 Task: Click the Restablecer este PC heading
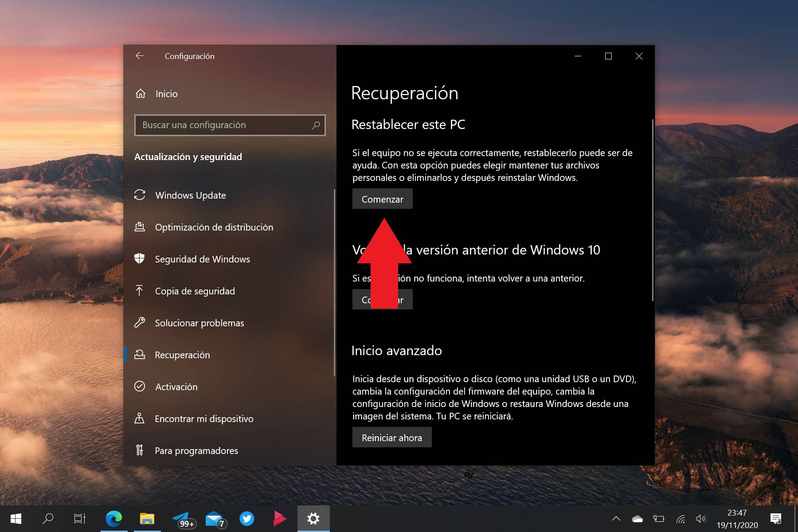[x=408, y=125]
